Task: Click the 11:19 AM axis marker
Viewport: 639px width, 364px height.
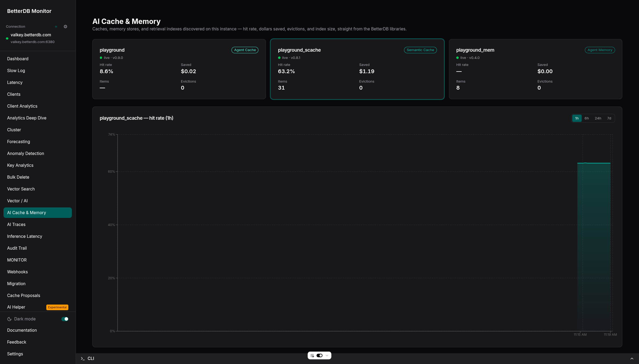Action: coord(610,335)
